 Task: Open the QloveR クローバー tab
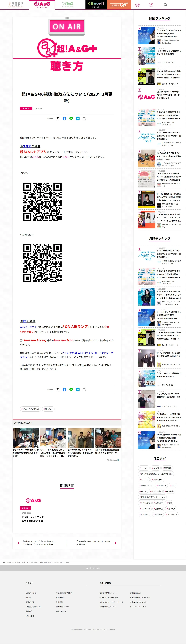click(96, 5)
